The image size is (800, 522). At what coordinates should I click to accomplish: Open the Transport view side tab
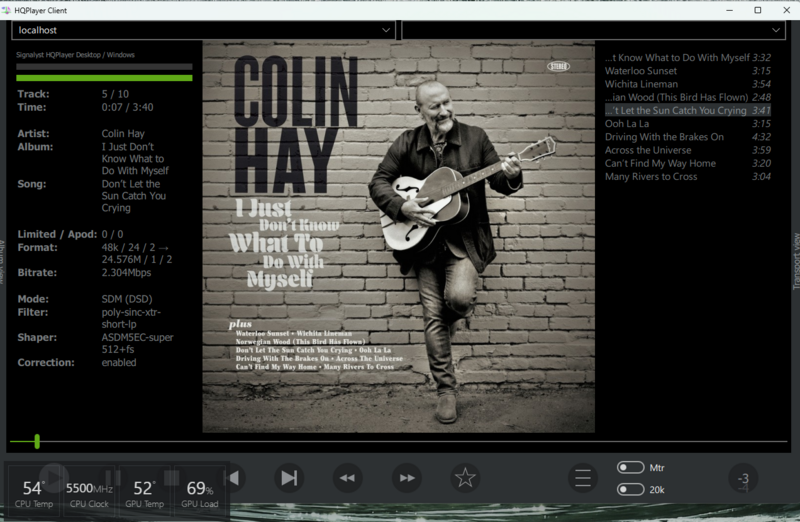click(795, 262)
